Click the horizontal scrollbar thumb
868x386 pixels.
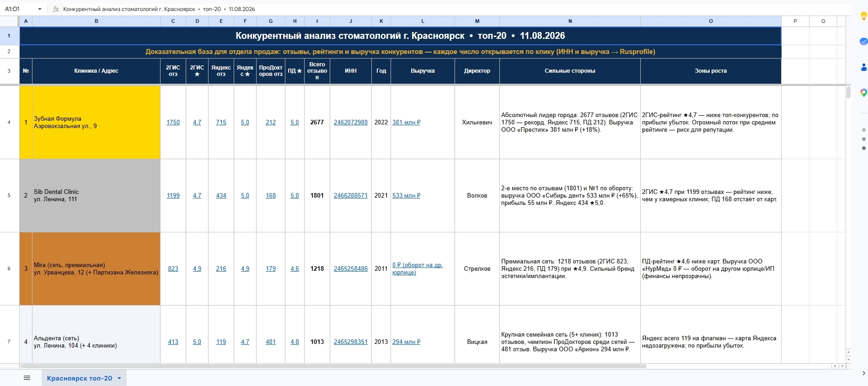(x=333, y=366)
